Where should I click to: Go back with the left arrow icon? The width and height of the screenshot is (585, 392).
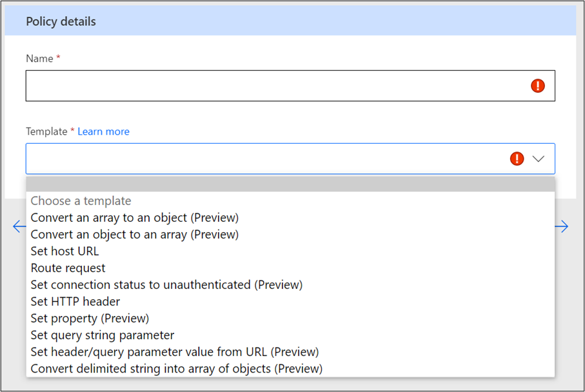tap(19, 226)
